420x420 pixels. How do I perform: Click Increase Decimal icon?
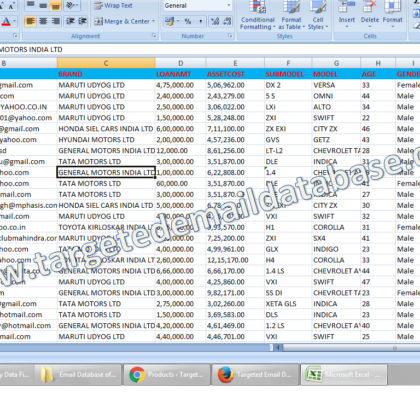(215, 22)
